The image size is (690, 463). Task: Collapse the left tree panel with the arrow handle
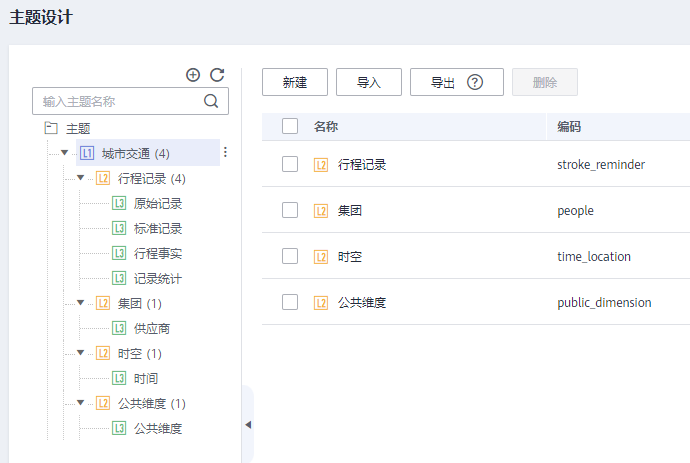248,425
